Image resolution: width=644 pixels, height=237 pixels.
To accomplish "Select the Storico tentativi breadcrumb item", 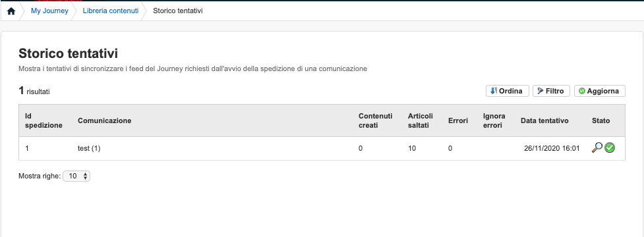I will pos(178,11).
